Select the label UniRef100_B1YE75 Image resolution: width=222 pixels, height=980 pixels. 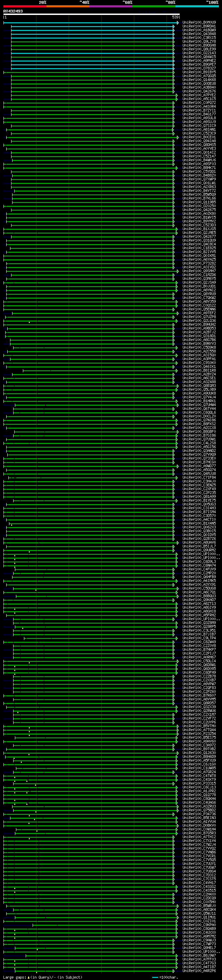pyautogui.click(x=199, y=501)
